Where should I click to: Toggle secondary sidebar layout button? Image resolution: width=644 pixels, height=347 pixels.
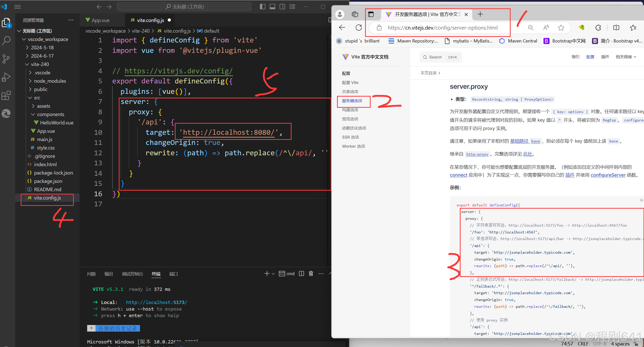pos(282,7)
